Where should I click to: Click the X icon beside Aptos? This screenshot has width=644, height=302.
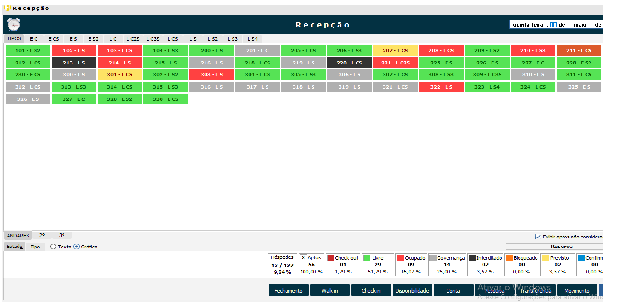tap(303, 258)
